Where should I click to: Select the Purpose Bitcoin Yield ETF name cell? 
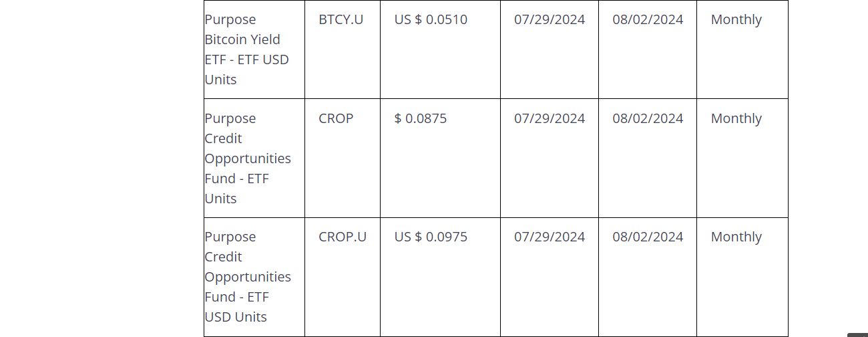pyautogui.click(x=246, y=49)
